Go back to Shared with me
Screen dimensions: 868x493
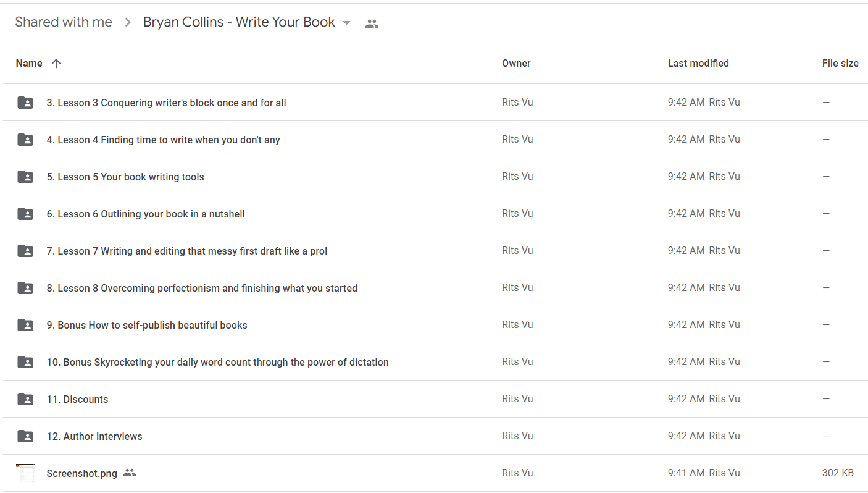click(64, 22)
